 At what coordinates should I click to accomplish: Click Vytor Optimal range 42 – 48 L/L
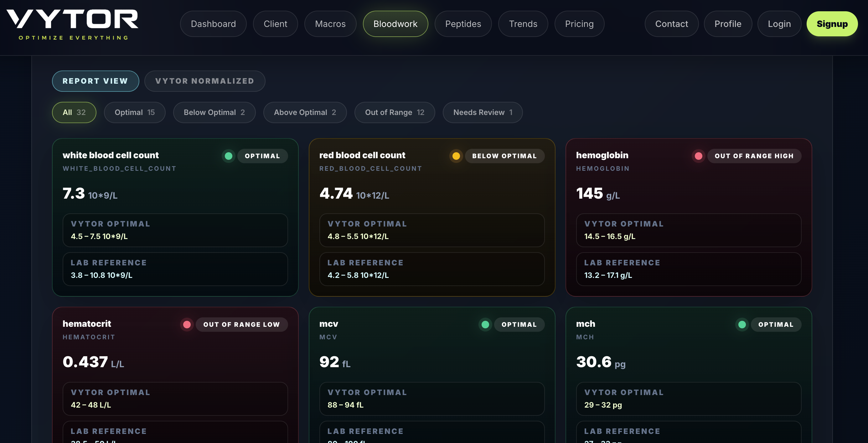(x=175, y=399)
